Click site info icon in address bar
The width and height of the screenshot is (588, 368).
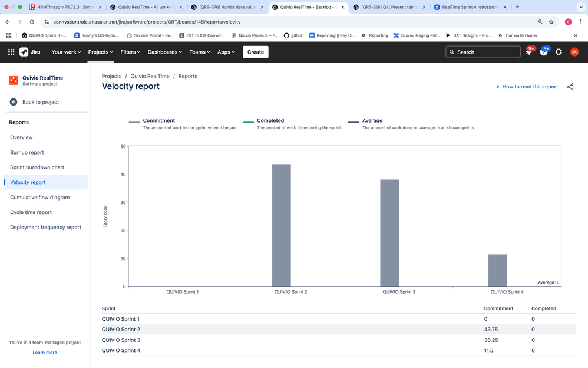(x=47, y=22)
